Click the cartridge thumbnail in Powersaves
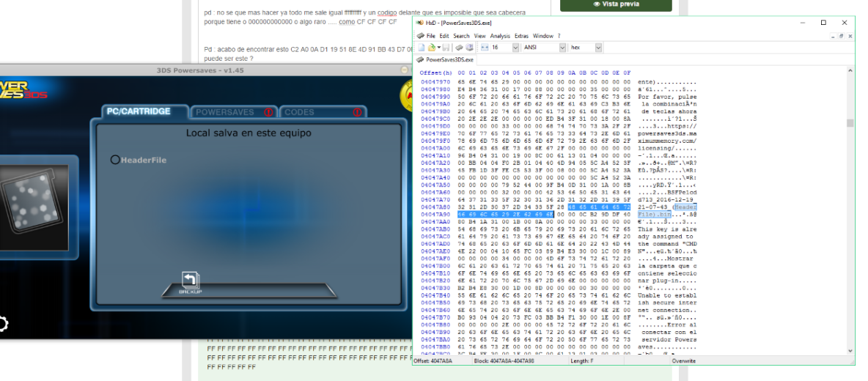 [x=33, y=207]
